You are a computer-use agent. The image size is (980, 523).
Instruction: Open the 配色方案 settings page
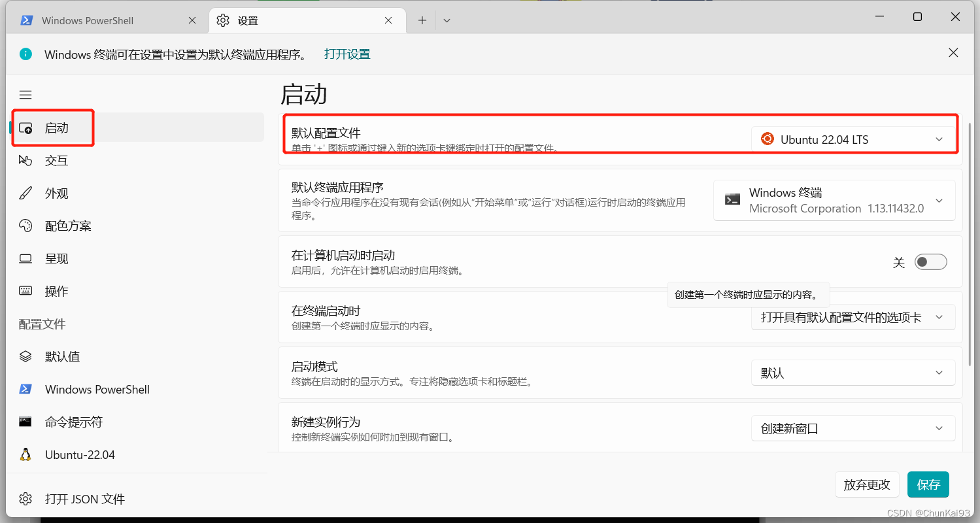coord(137,226)
